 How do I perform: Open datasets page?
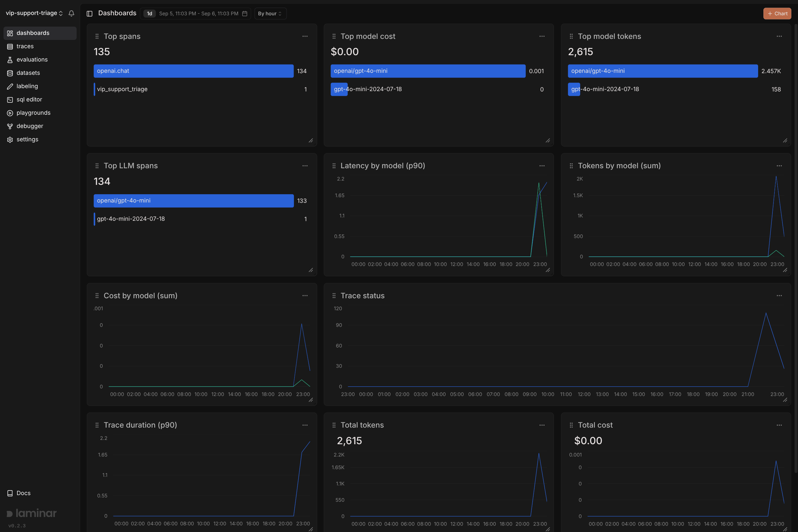tap(40, 72)
